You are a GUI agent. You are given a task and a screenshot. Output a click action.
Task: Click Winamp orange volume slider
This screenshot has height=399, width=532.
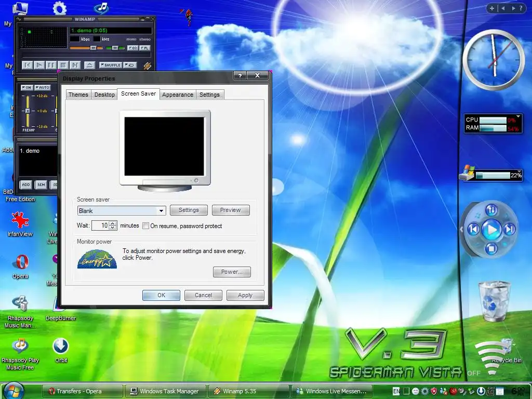tap(86, 48)
